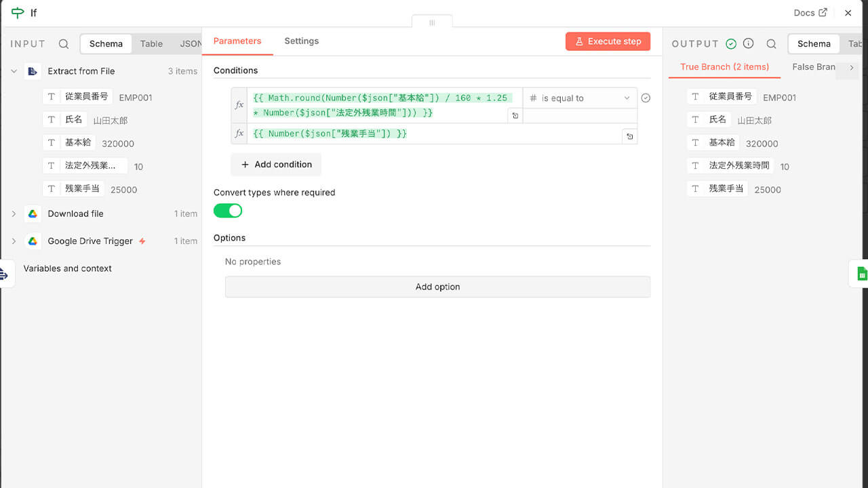868x488 pixels.
Task: Expand the Download file node
Action: tap(14, 213)
